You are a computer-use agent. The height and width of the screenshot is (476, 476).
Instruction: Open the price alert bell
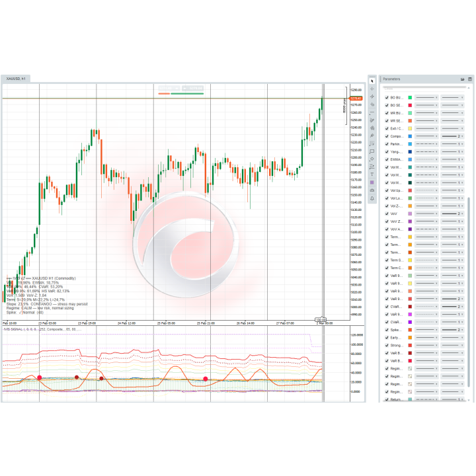[x=372, y=198]
